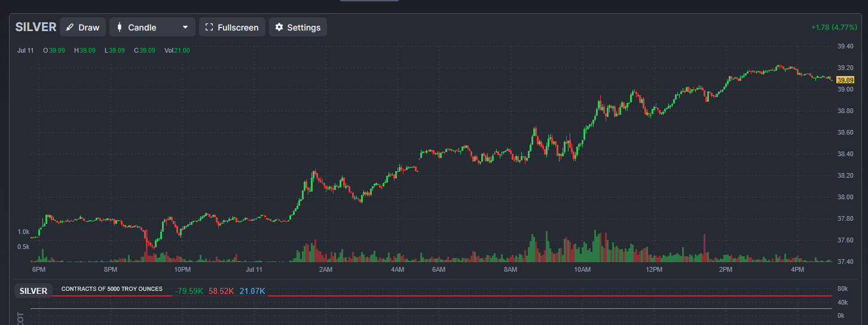Click the fullscreen corners icon

click(x=209, y=28)
